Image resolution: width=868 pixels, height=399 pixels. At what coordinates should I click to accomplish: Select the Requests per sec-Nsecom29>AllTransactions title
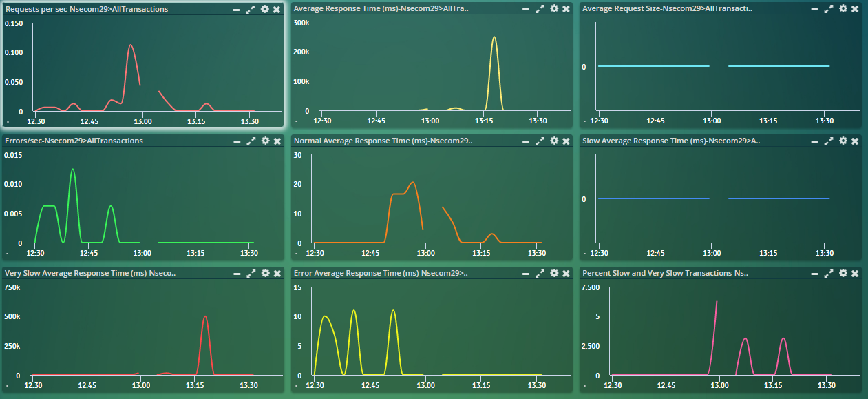pyautogui.click(x=87, y=9)
